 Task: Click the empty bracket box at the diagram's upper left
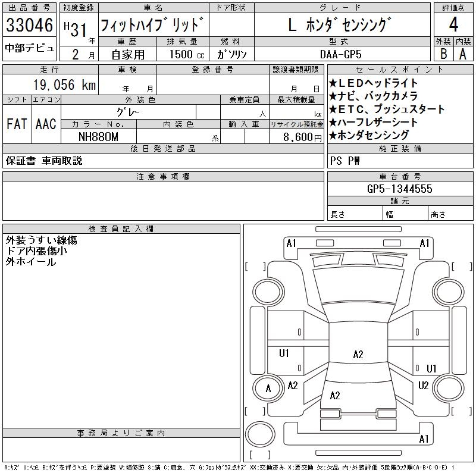coord(256,265)
